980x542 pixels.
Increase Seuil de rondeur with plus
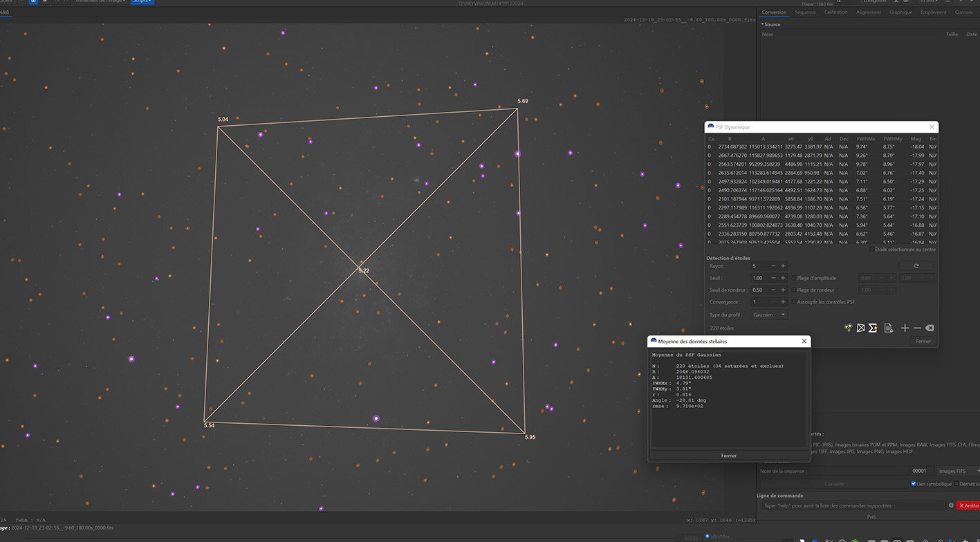[783, 290]
